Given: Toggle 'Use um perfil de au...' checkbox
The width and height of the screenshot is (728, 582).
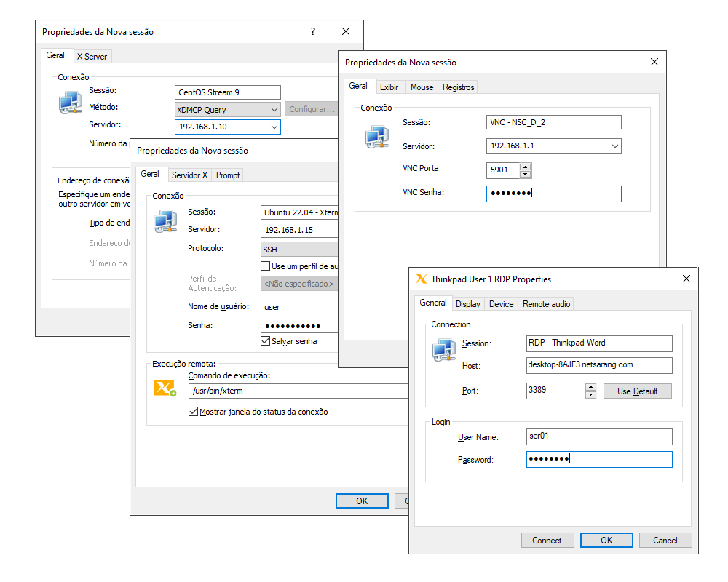Looking at the screenshot, I should 266,266.
